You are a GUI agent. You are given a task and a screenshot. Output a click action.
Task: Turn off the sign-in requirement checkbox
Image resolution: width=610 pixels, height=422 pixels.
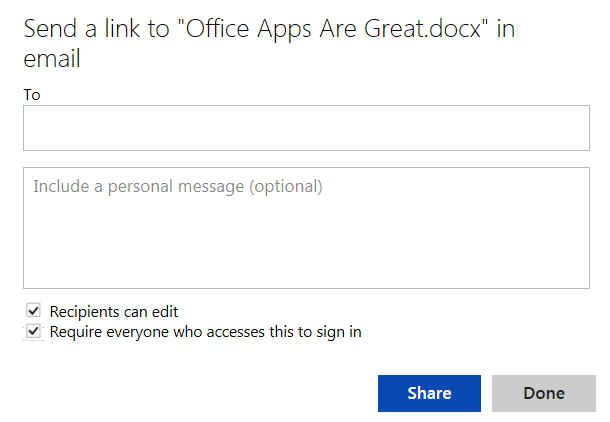coord(34,331)
